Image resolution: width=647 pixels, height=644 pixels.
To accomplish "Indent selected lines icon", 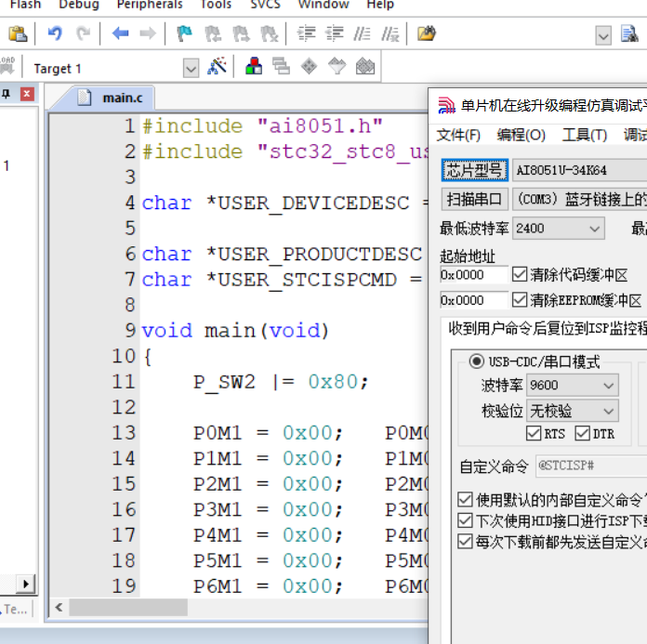I will point(306,33).
